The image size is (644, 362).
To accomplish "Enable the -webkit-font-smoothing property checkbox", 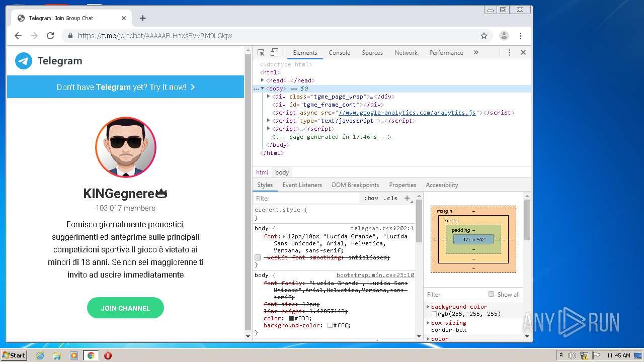I will 258,257.
